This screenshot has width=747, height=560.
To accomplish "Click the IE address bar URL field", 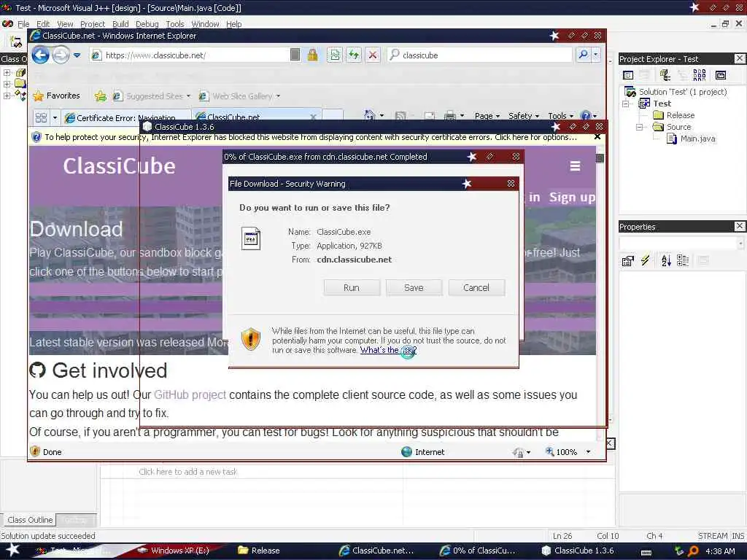I will click(190, 55).
